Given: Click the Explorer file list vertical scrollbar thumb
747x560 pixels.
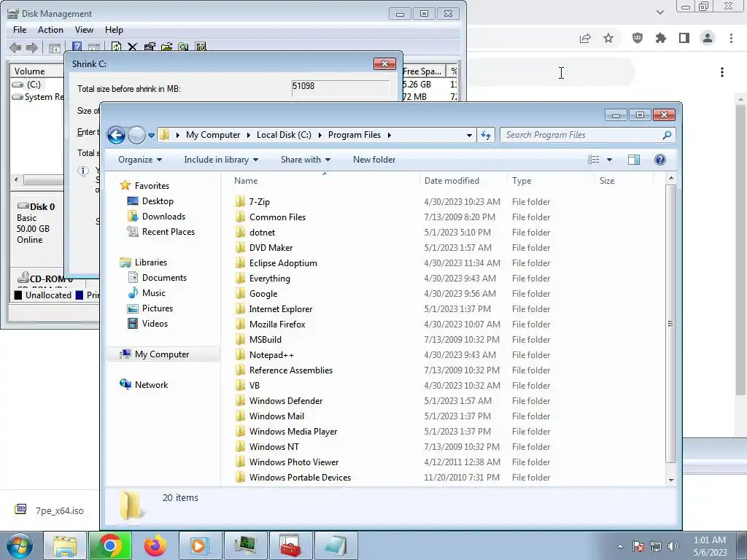Looking at the screenshot, I should [671, 324].
